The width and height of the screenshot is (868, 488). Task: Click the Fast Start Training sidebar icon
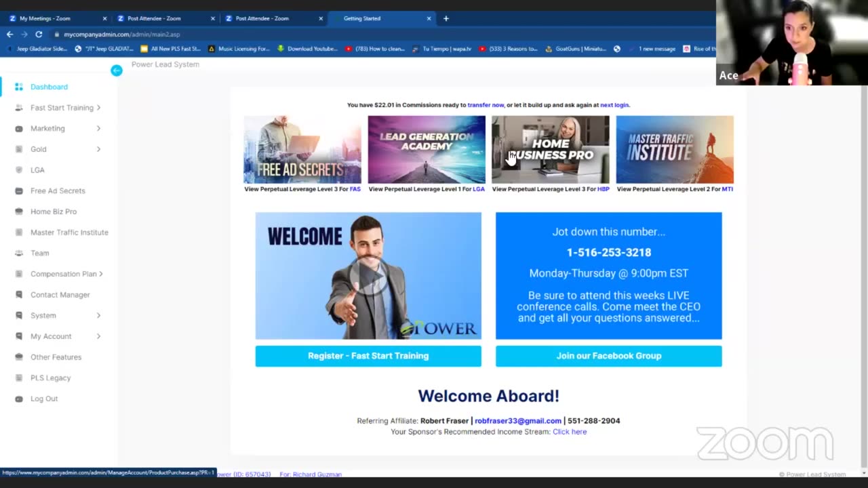19,108
